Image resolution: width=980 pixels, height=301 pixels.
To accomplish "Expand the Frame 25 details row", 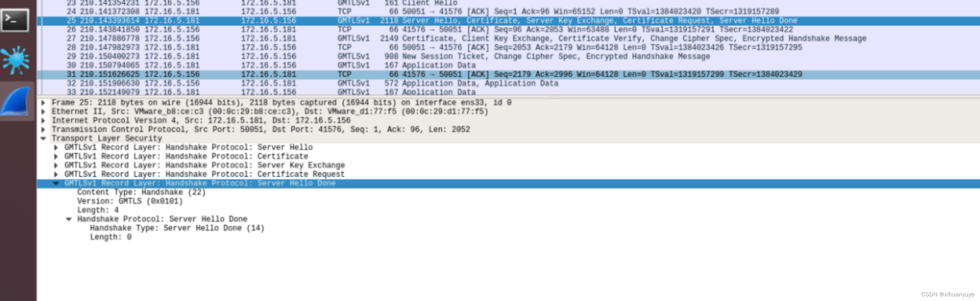I will tap(43, 103).
